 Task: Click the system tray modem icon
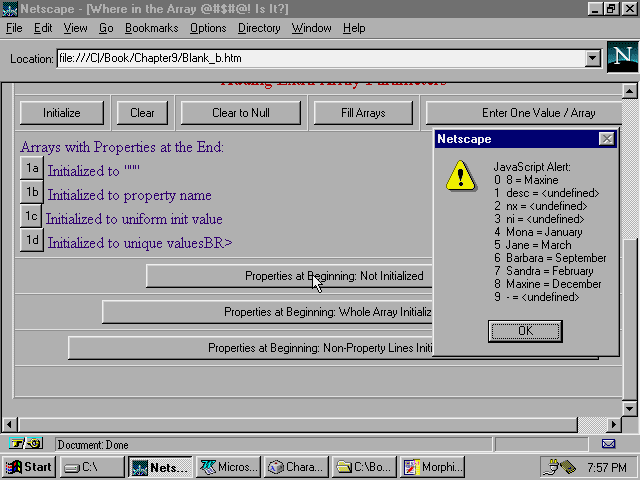tap(558, 467)
